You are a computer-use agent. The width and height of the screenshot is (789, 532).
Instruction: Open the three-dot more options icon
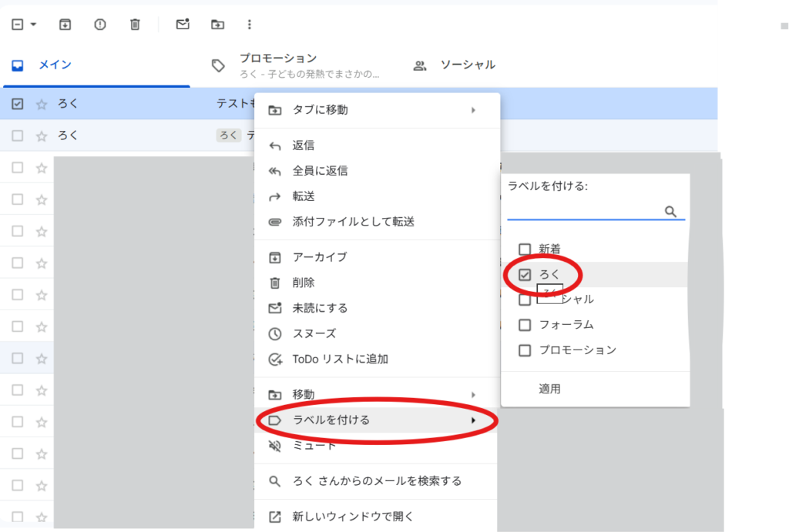(x=249, y=24)
